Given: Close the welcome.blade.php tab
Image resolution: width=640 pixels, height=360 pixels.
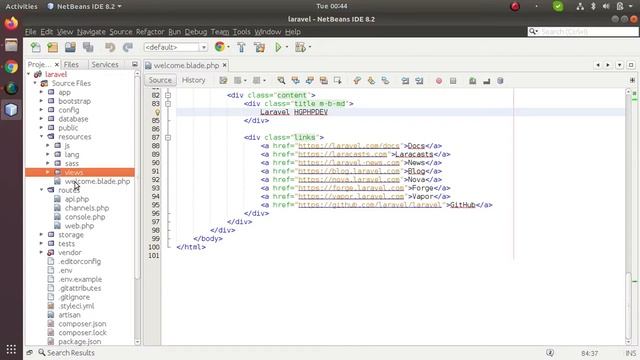Looking at the screenshot, I should (x=224, y=65).
